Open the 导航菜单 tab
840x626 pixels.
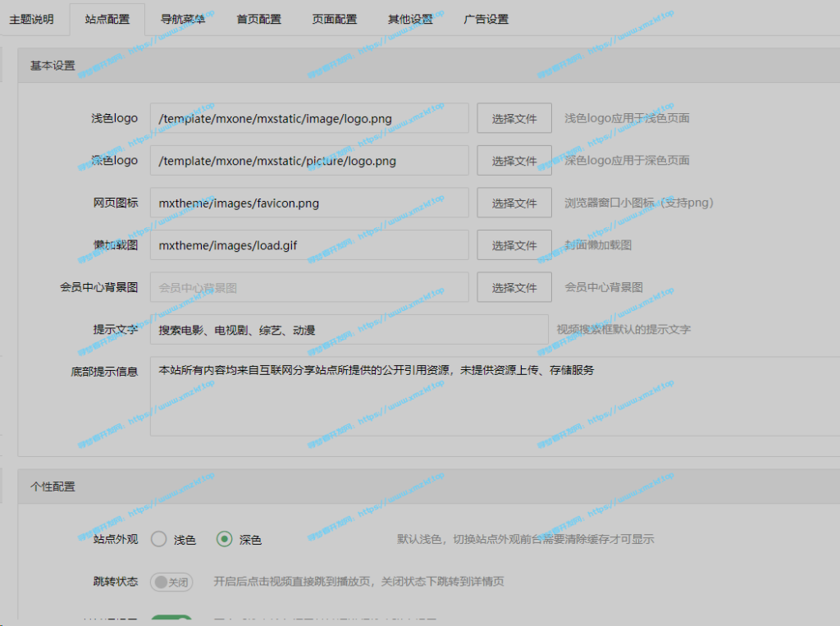183,20
